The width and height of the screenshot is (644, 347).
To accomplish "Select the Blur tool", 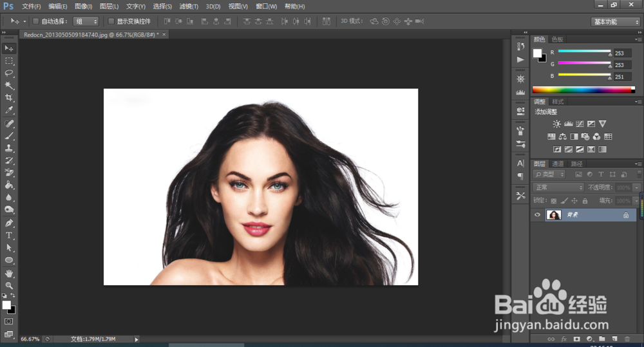I will click(x=9, y=197).
